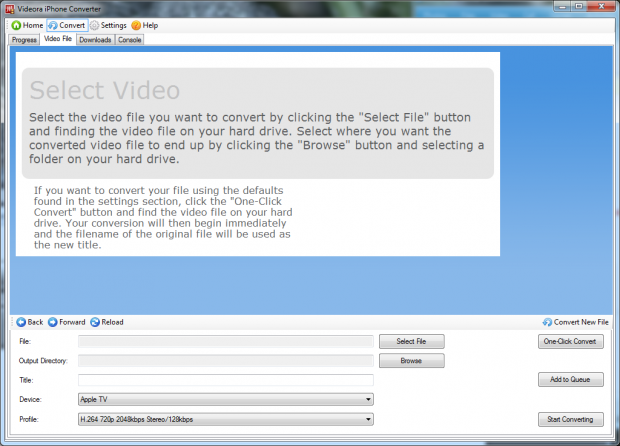The width and height of the screenshot is (620, 446).
Task: Close the Videora iPhone Converter window
Action: [x=601, y=6]
